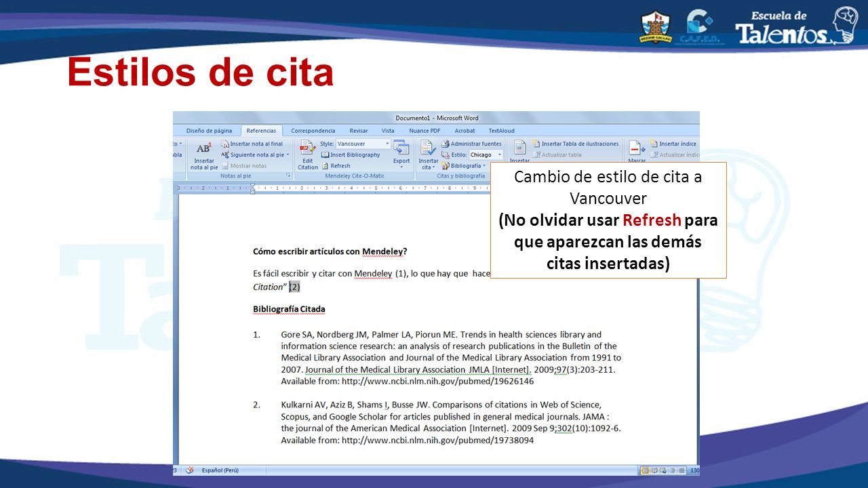Click Insert Bibliography in Mendeley group
This screenshot has height=488, width=868.
coord(351,155)
